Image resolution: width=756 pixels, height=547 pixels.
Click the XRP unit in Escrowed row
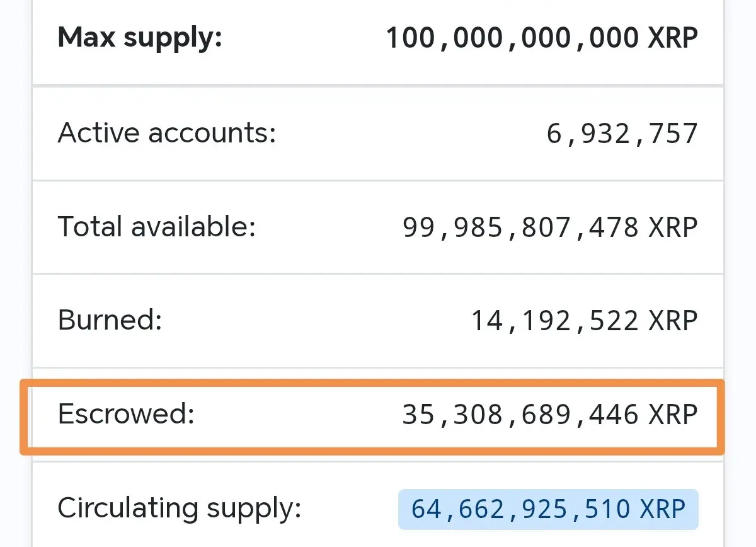pos(673,415)
